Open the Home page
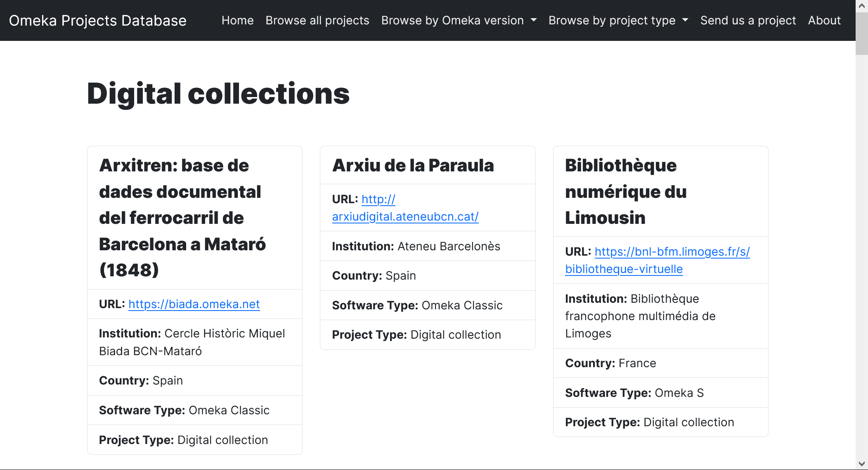Viewport: 868px width, 470px height. (238, 20)
